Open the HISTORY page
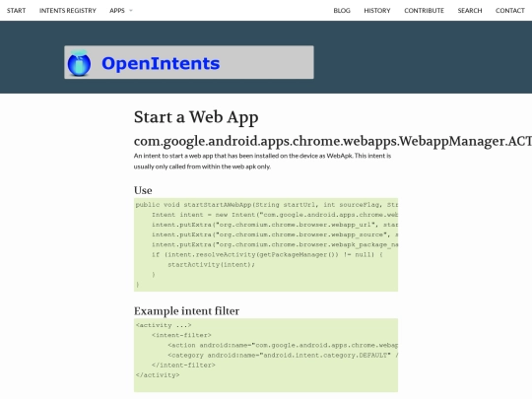The image size is (532, 399). (x=377, y=11)
